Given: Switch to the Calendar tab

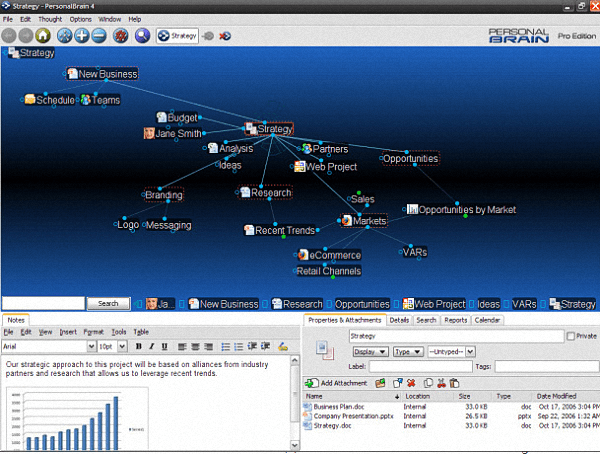Looking at the screenshot, I should click(x=487, y=320).
